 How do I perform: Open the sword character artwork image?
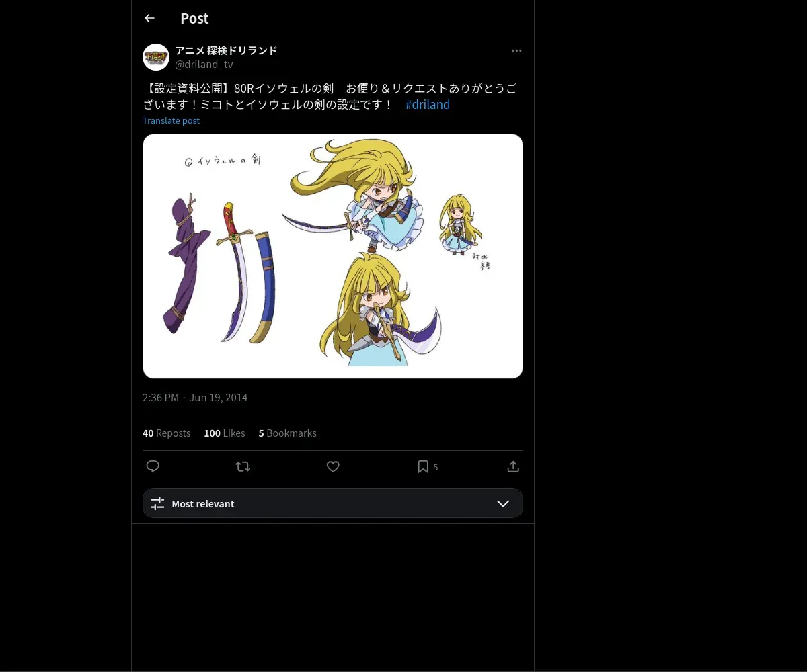(x=332, y=256)
